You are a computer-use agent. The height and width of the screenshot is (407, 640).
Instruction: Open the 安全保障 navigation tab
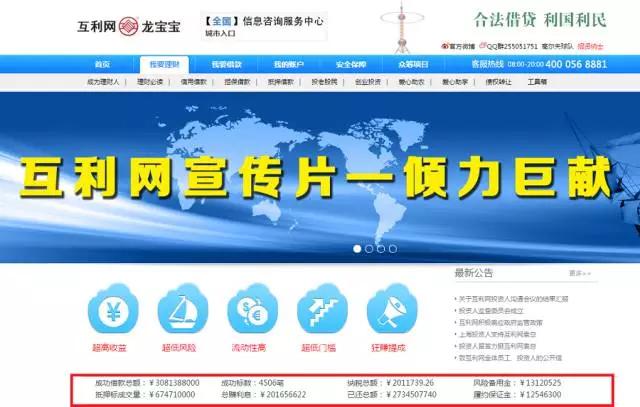tap(351, 64)
